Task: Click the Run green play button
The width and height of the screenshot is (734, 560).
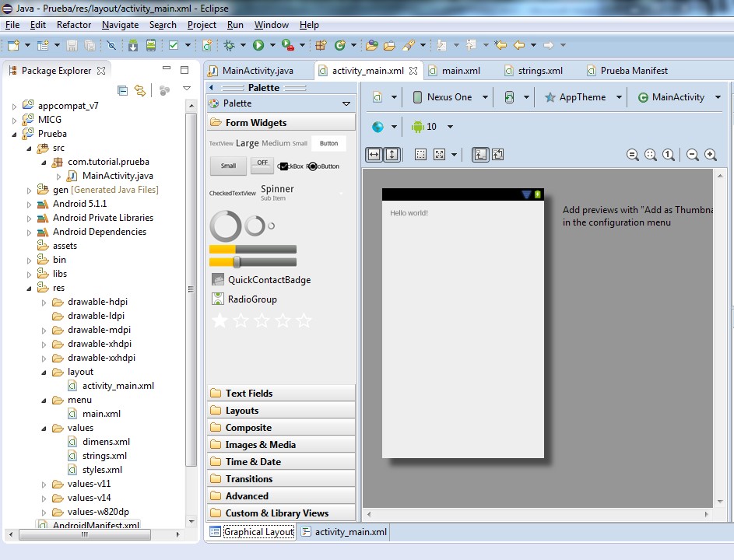Action: [x=258, y=45]
